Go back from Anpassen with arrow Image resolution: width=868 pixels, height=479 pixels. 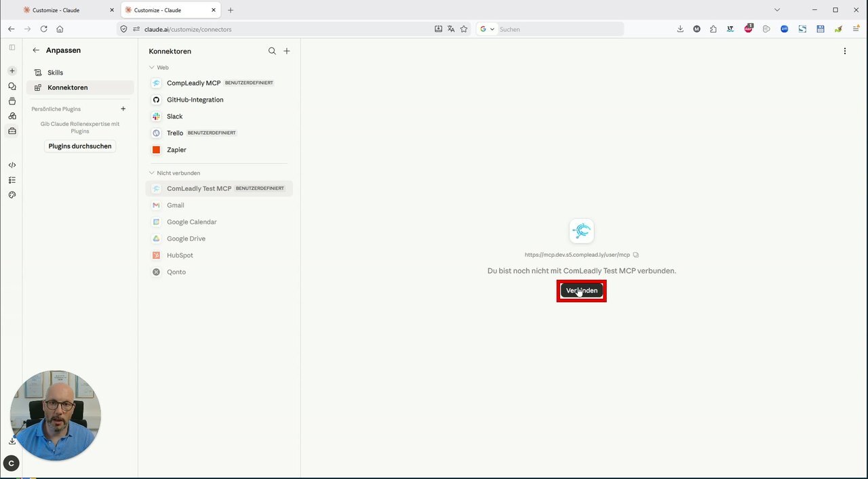pos(36,50)
